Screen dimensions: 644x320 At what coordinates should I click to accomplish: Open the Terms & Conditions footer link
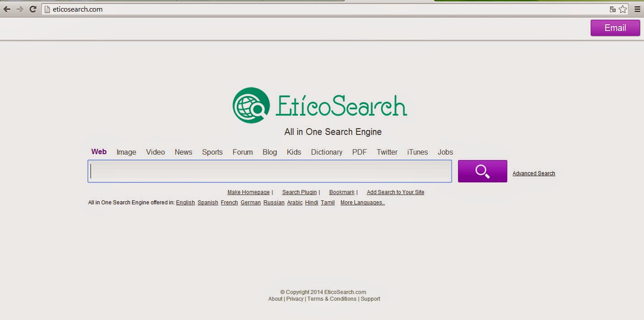[x=332, y=299]
